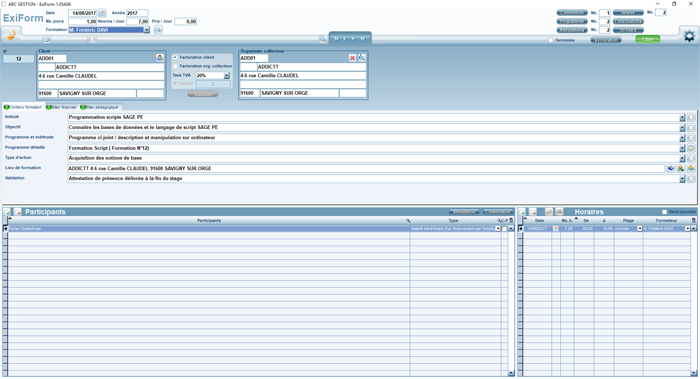Select Facturation client radio button

point(175,58)
